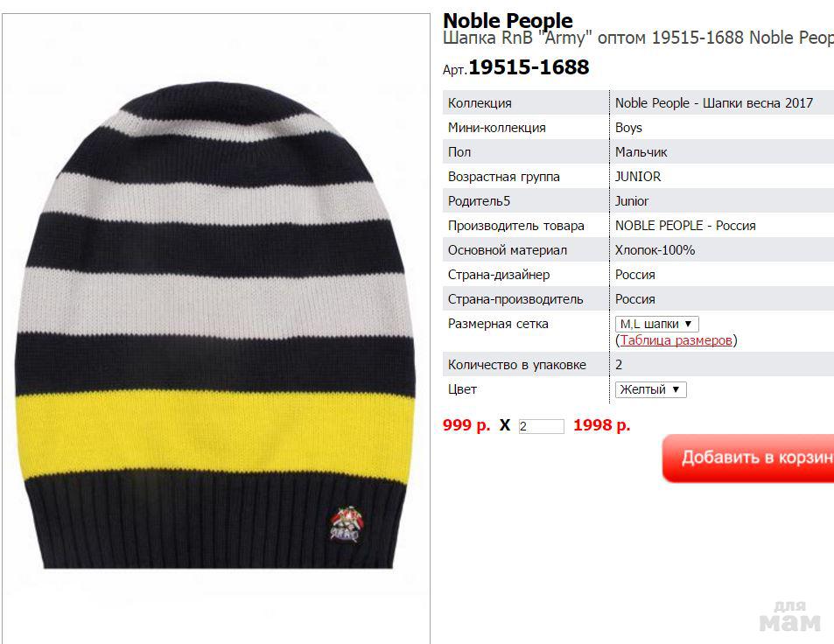This screenshot has height=644, width=834.
Task: Click the article number 19515-1688
Action: [x=529, y=67]
